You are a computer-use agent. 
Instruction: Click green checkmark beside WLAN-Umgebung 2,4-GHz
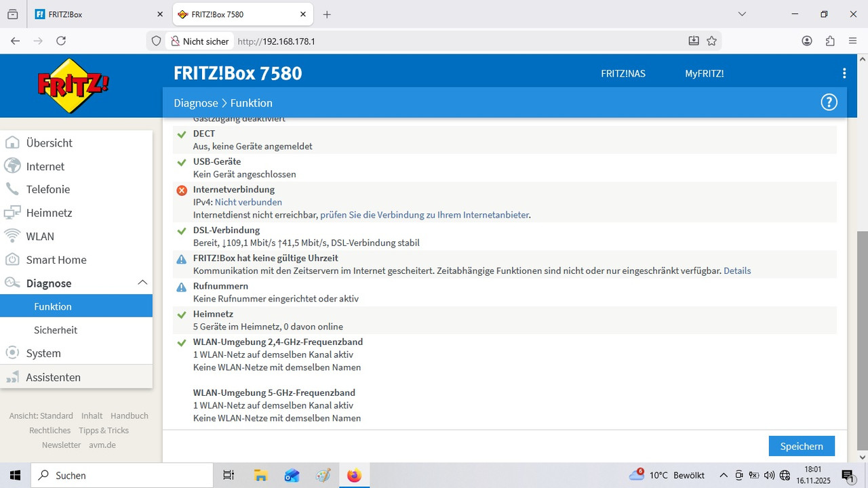click(182, 342)
